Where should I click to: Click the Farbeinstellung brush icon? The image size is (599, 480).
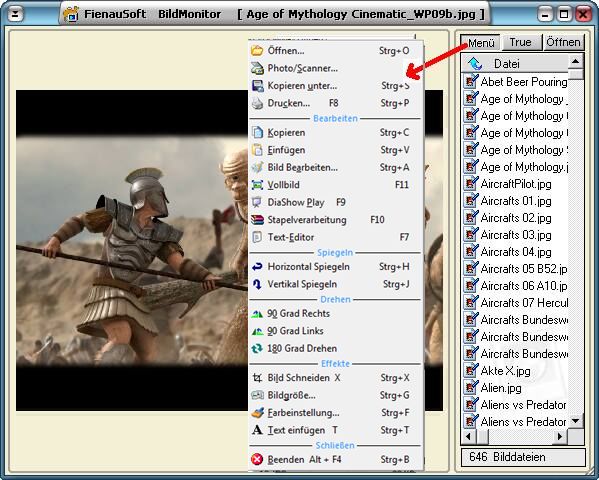point(257,413)
